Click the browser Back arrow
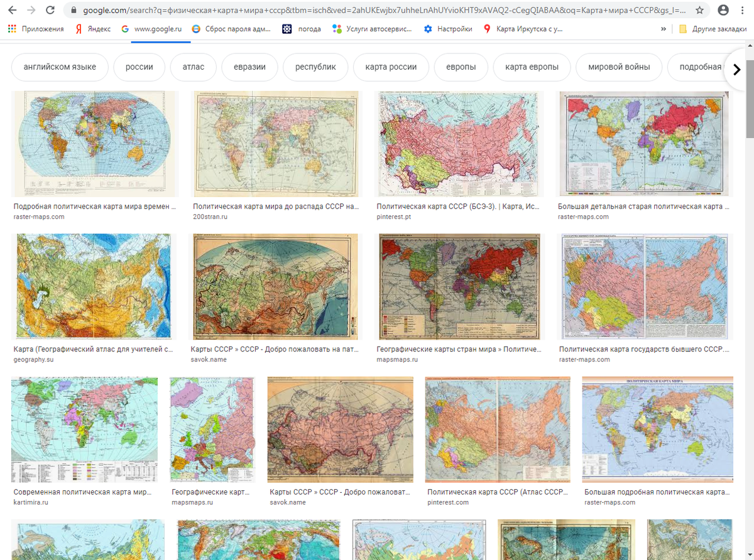 [x=12, y=10]
